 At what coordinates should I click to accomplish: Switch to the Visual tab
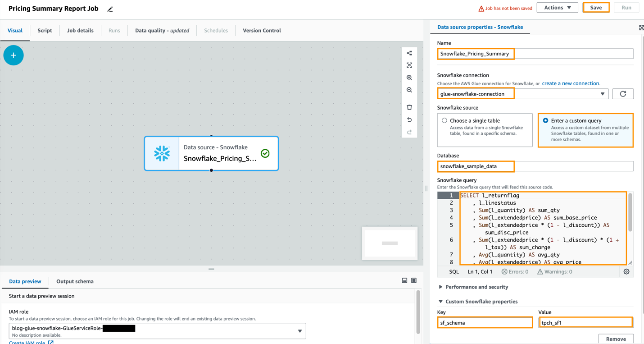15,31
